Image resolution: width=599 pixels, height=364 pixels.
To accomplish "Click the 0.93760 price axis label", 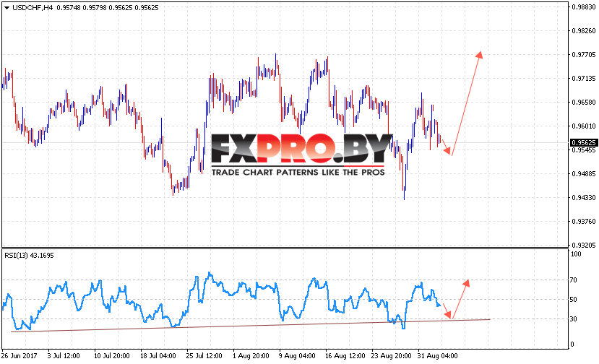I will click(583, 222).
